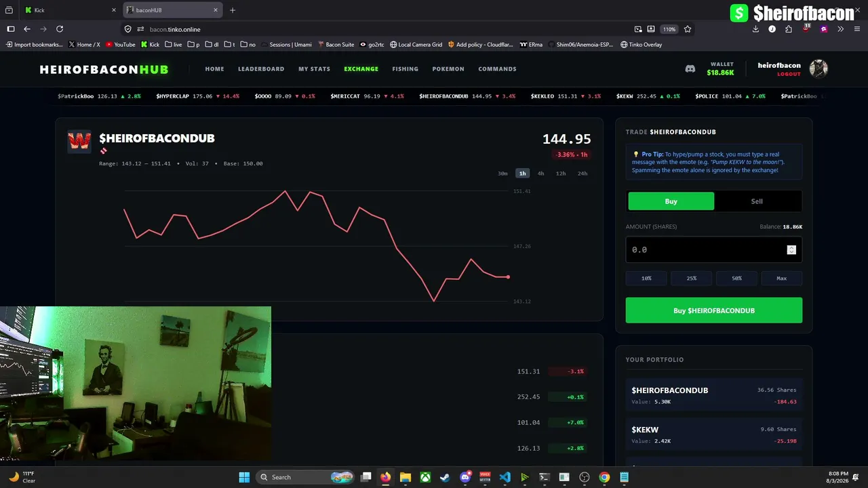The height and width of the screenshot is (488, 868).
Task: Switch to the Kick browser tab
Action: pos(70,10)
